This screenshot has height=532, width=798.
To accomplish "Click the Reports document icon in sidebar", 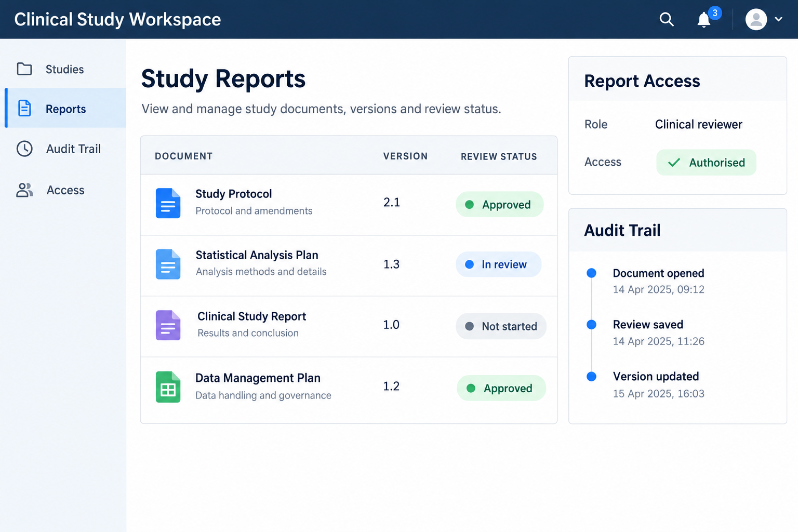I will click(24, 108).
